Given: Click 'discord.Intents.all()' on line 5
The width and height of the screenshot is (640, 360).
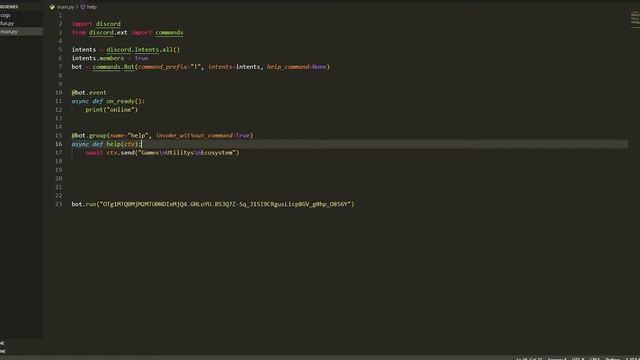Looking at the screenshot, I should click(x=143, y=50).
